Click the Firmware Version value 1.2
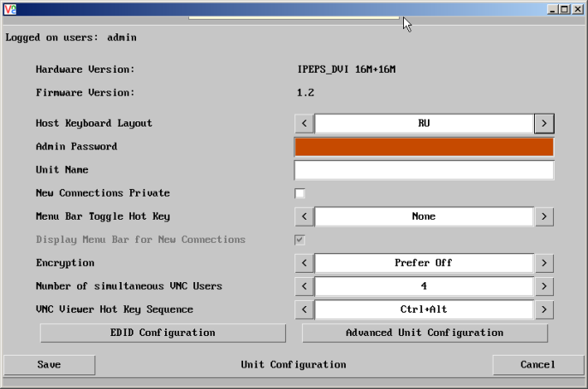 tap(306, 92)
